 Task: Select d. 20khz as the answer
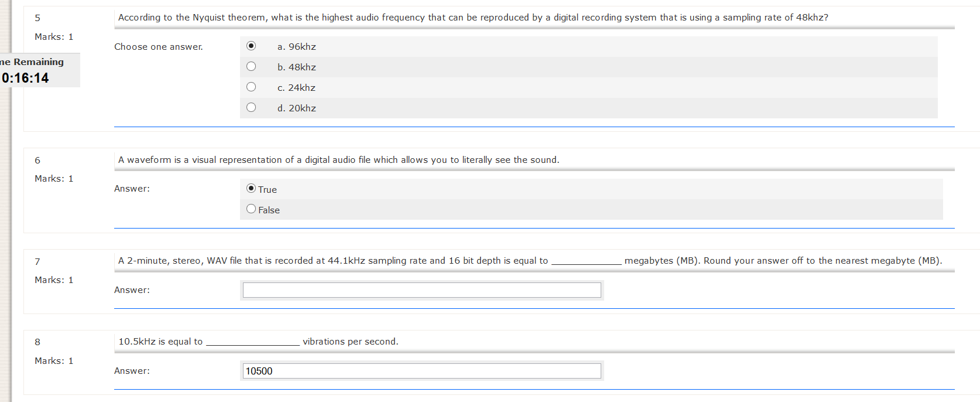click(251, 107)
